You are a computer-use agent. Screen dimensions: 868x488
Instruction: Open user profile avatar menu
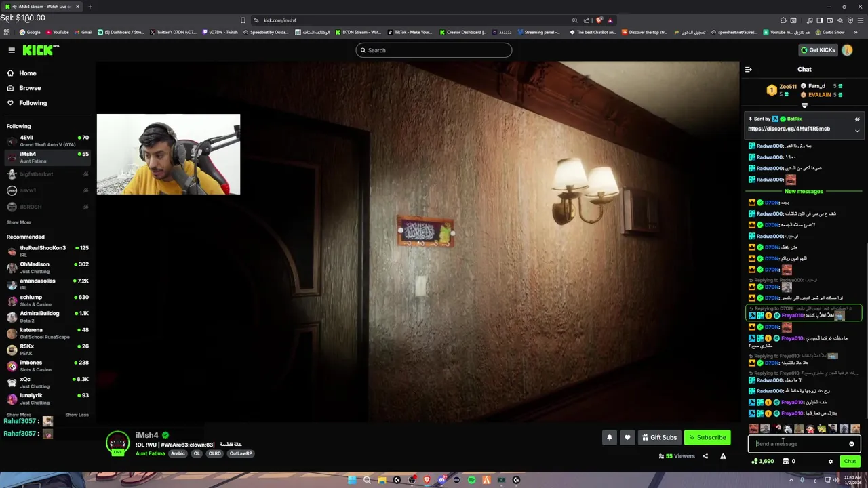click(x=847, y=50)
